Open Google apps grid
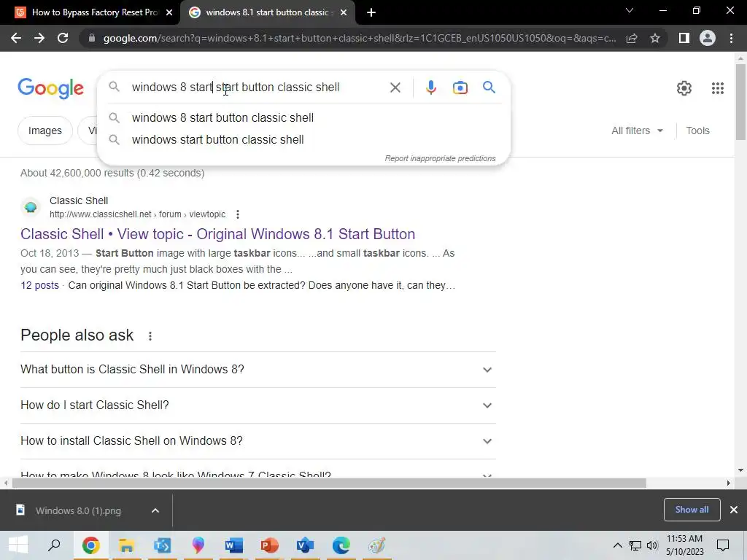 (718, 88)
